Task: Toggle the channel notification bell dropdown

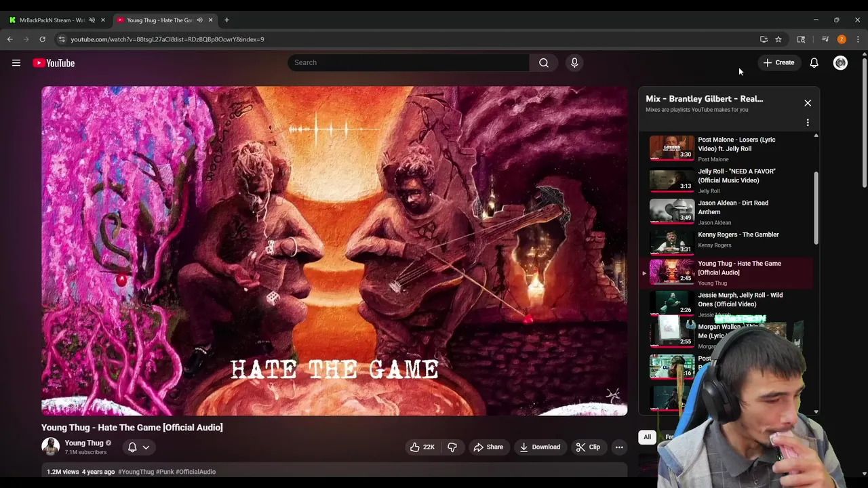Action: pyautogui.click(x=138, y=447)
